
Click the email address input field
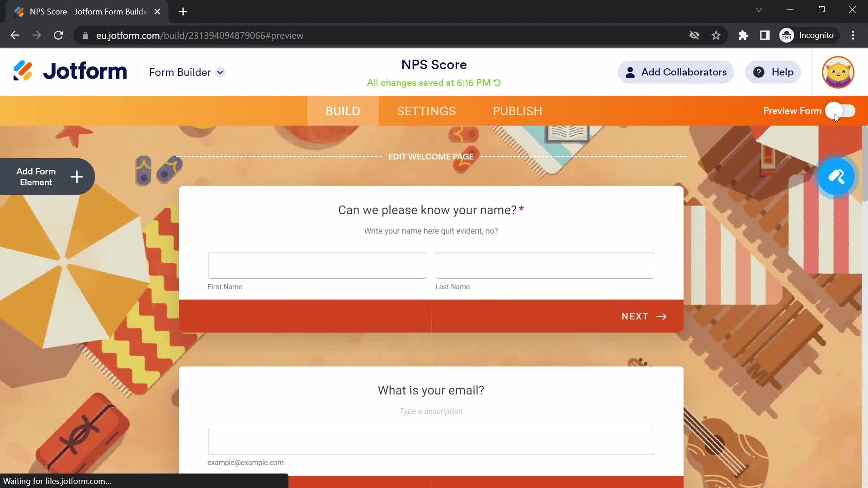coord(431,441)
